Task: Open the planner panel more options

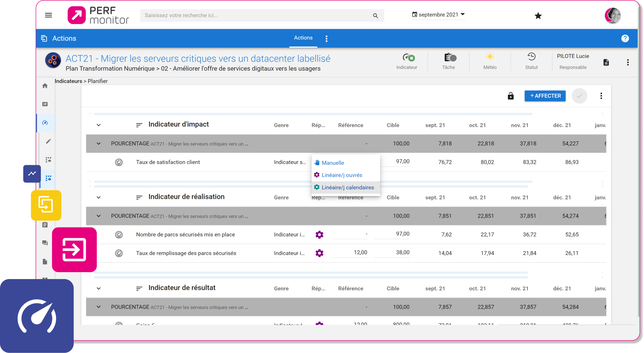Action: [601, 96]
